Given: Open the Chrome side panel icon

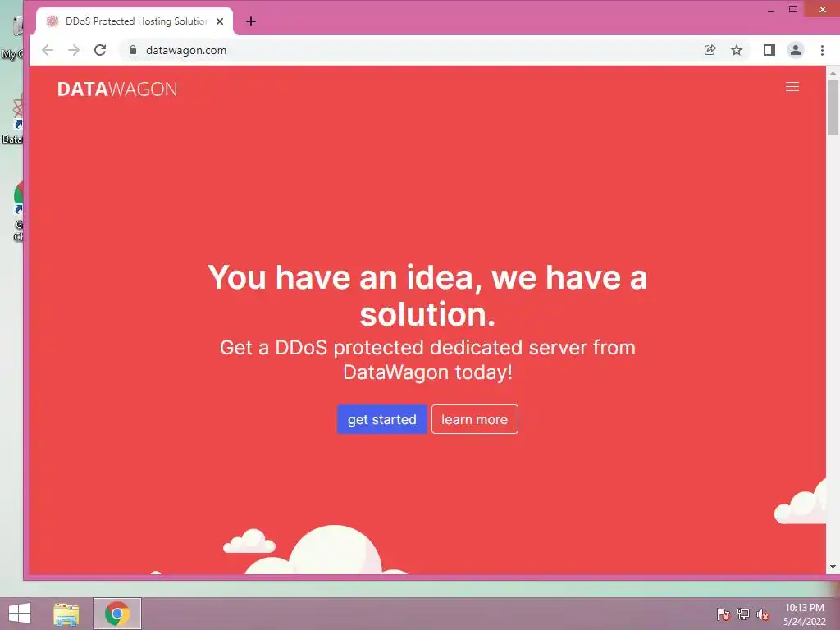Looking at the screenshot, I should 769,50.
